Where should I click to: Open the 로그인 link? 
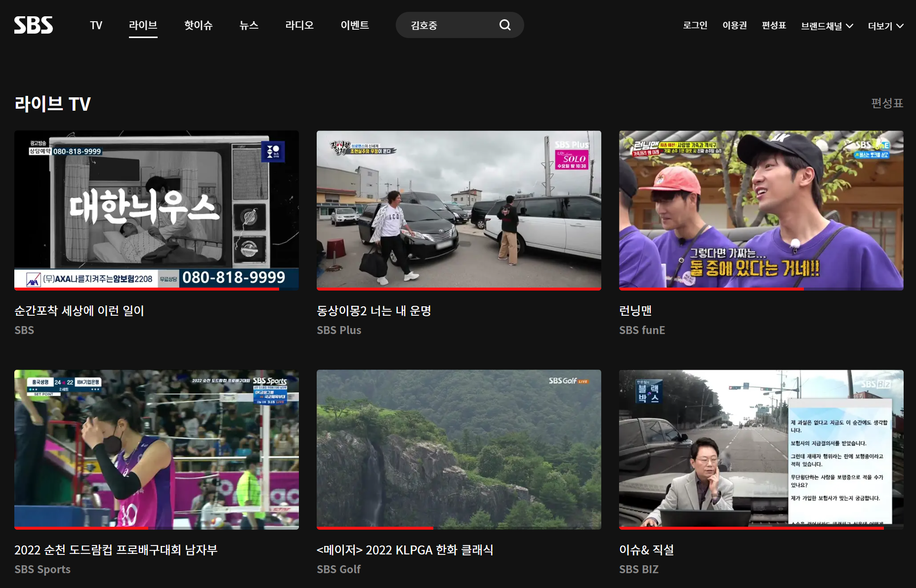click(x=695, y=25)
